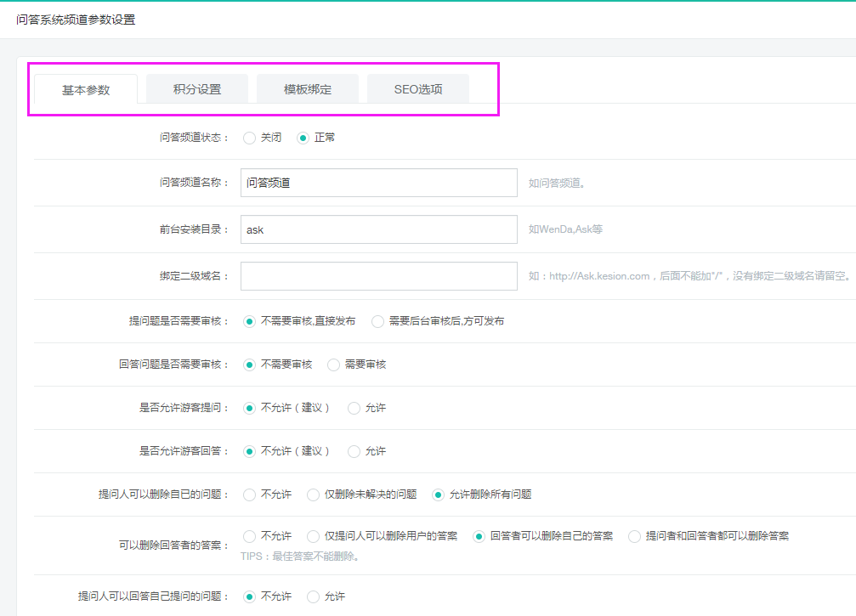
Task: Allow 提问人可以回答自己提问的问题 by selecting 允许
Action: pyautogui.click(x=314, y=596)
